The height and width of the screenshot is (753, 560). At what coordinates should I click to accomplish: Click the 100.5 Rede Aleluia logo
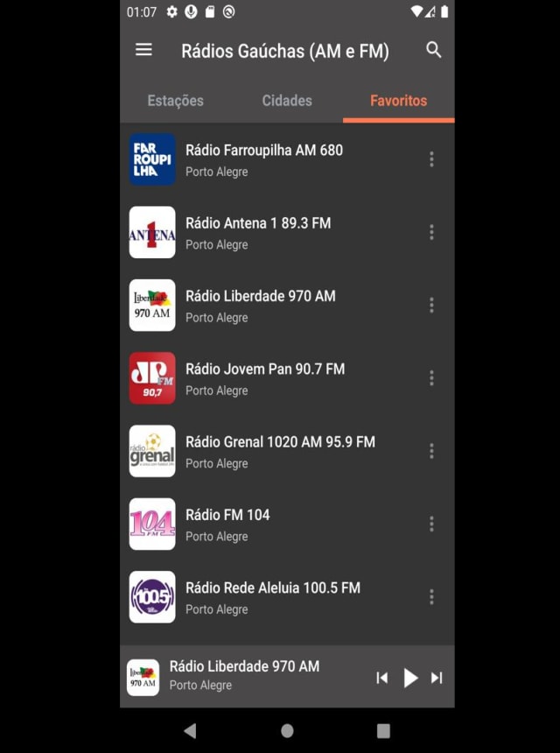point(152,597)
